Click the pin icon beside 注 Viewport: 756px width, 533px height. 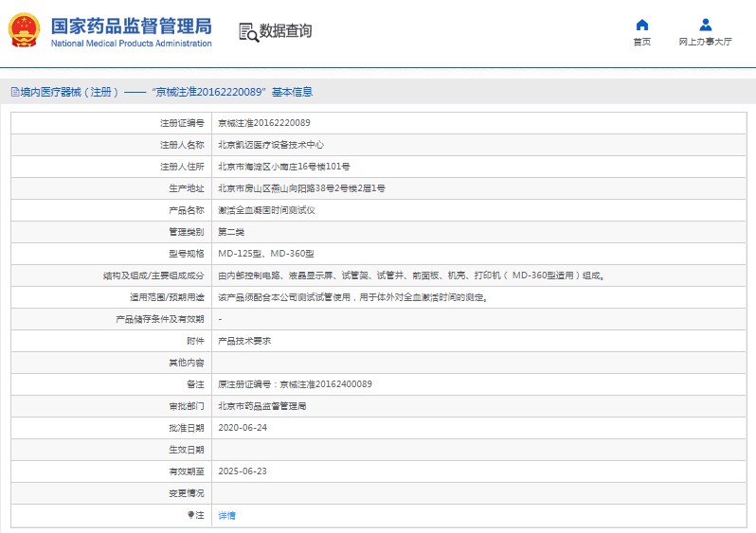[191, 515]
